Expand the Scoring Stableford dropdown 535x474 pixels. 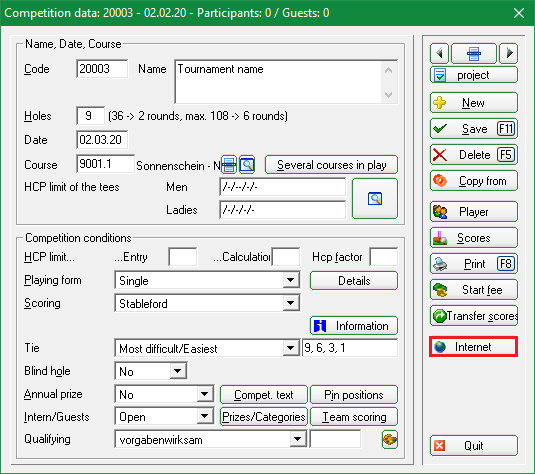click(291, 303)
